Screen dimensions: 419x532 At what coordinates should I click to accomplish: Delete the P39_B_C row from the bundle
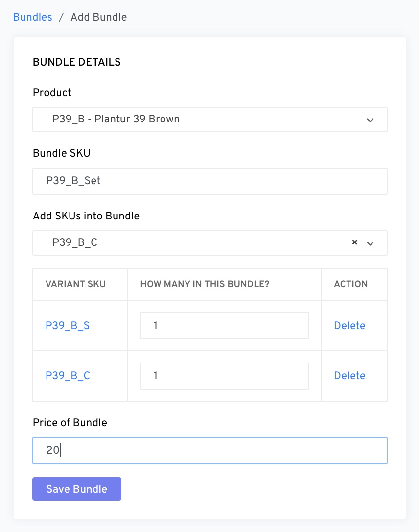click(x=349, y=376)
